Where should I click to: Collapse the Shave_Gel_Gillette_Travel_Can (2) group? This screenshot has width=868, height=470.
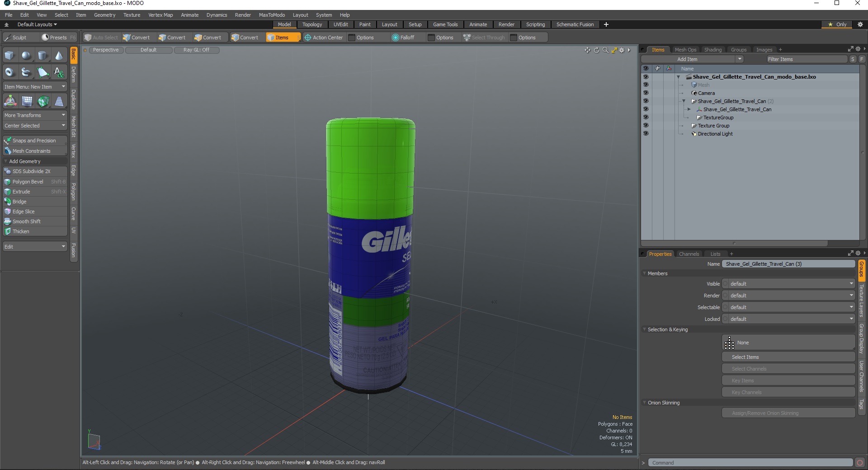[x=684, y=101]
